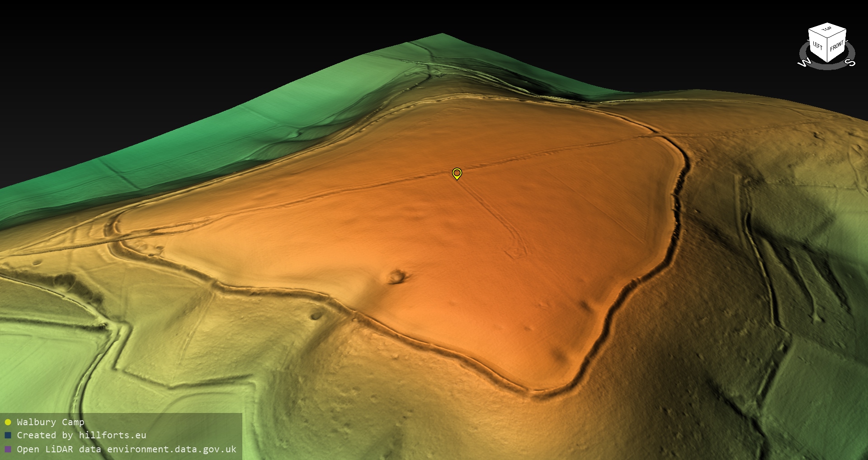Click the TOP face of the view cube
This screenshot has width=868, height=460.
point(827,30)
